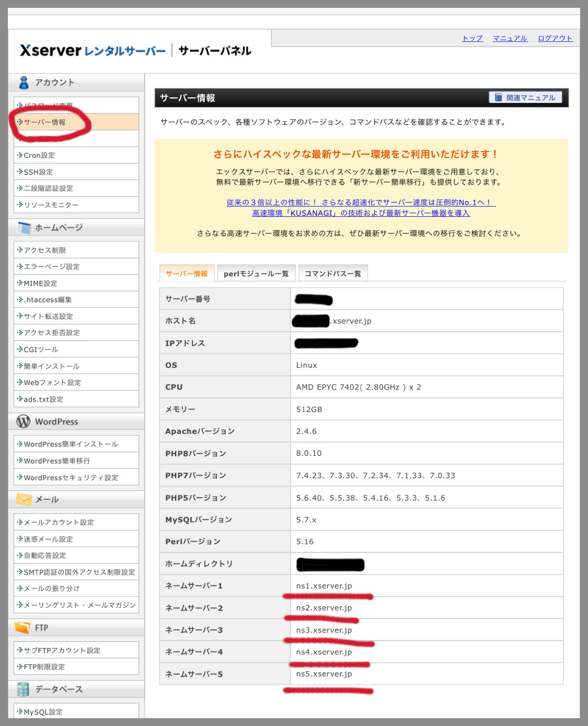
Task: Open リソースモニター menu item
Action: 76,205
